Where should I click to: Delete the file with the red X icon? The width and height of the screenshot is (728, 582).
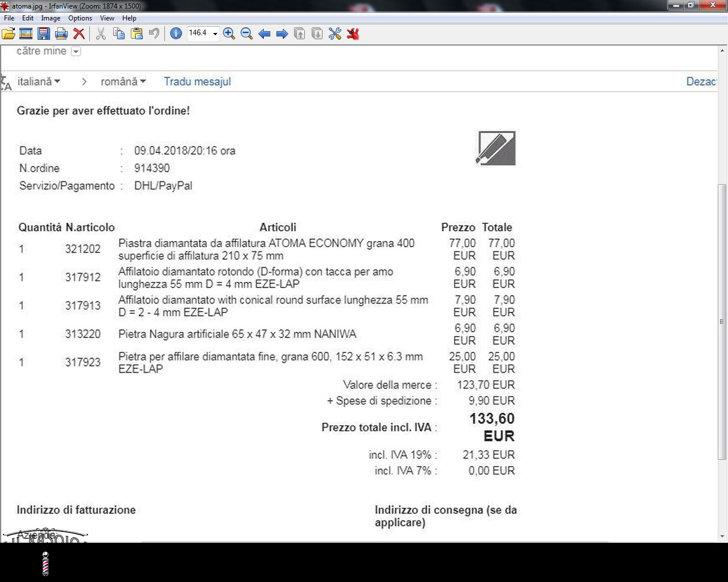pos(79,34)
